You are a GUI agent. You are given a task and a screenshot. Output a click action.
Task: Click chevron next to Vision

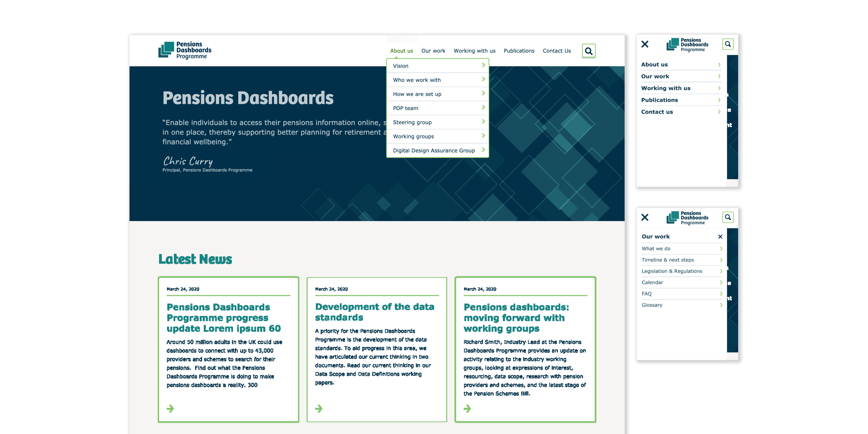(483, 65)
